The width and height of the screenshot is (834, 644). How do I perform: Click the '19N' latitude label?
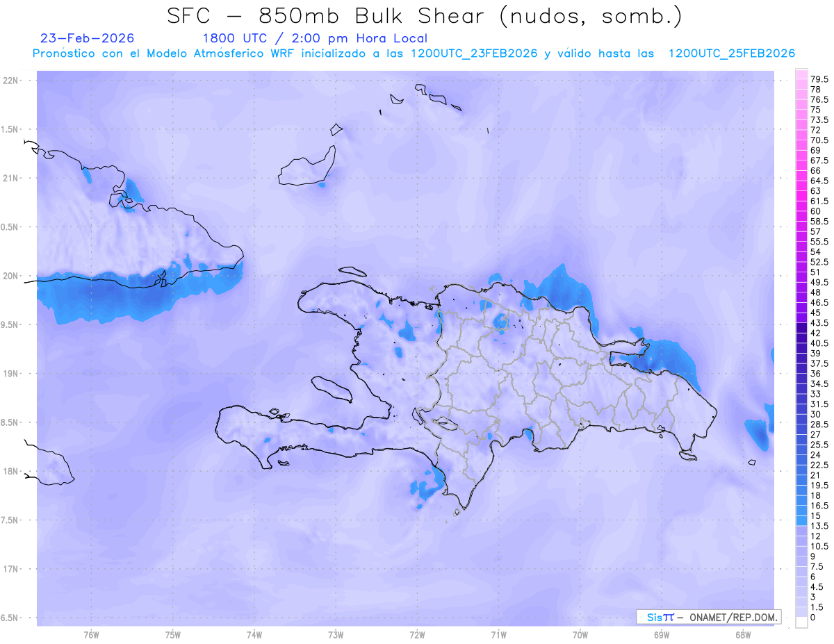[x=12, y=374]
